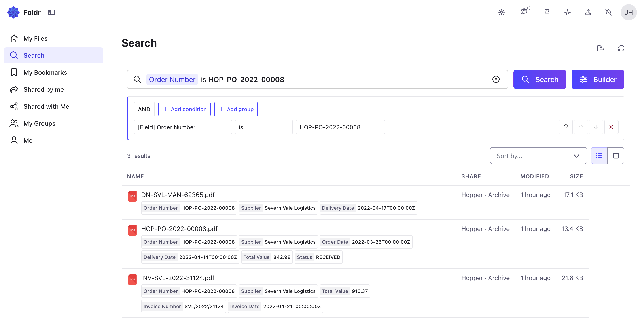Click the export file icon below header
644x330 pixels.
click(600, 48)
